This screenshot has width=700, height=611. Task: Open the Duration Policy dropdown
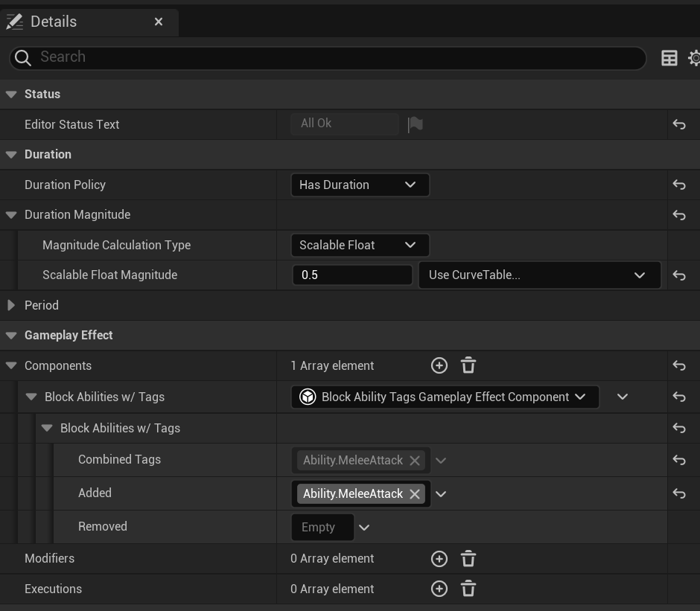pos(359,185)
